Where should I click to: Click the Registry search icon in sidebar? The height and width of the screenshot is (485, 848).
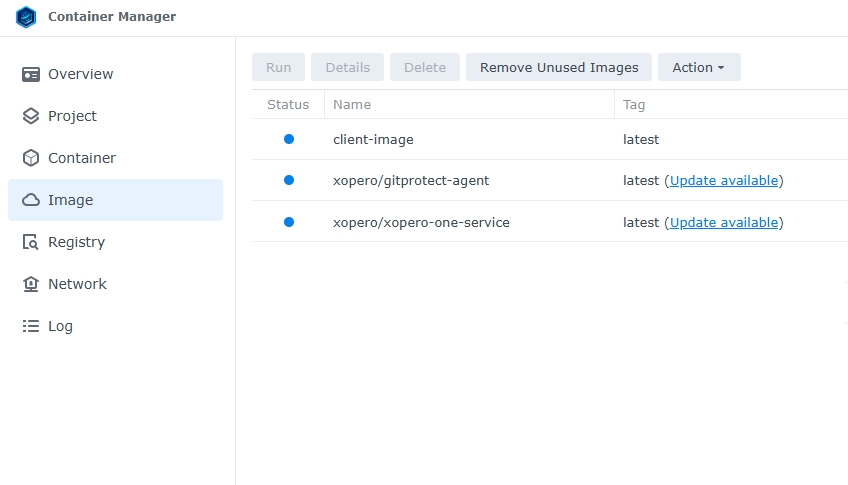[x=31, y=242]
